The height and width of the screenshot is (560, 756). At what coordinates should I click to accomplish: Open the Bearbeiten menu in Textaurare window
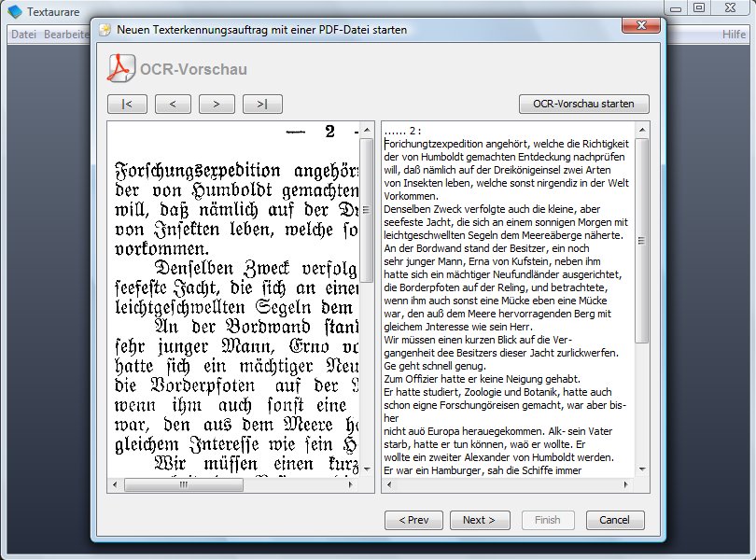(x=66, y=35)
